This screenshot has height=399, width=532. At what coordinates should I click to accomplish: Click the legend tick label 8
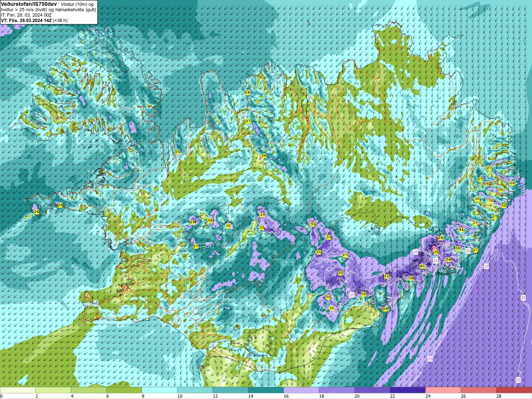pyautogui.click(x=143, y=396)
